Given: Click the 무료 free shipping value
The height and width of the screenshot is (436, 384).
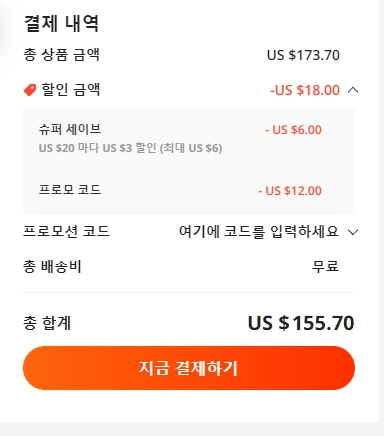Looking at the screenshot, I should click(x=325, y=266).
